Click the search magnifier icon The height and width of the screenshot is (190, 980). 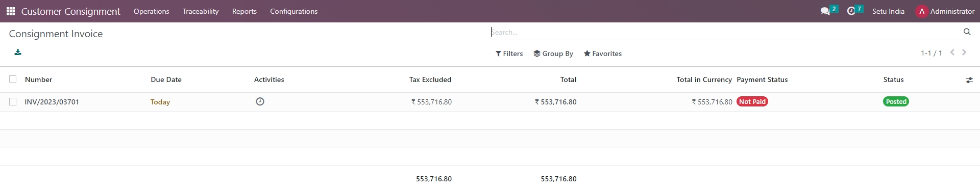pos(967,32)
